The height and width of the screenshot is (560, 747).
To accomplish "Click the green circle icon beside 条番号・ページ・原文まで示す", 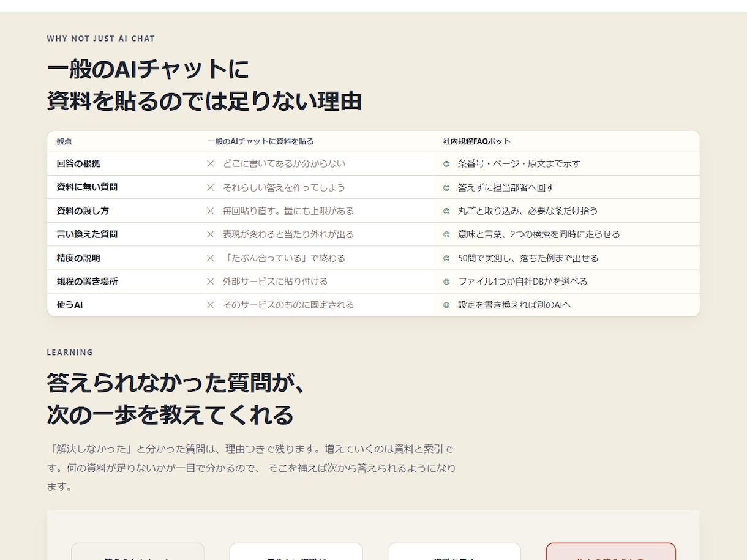I will [x=446, y=164].
